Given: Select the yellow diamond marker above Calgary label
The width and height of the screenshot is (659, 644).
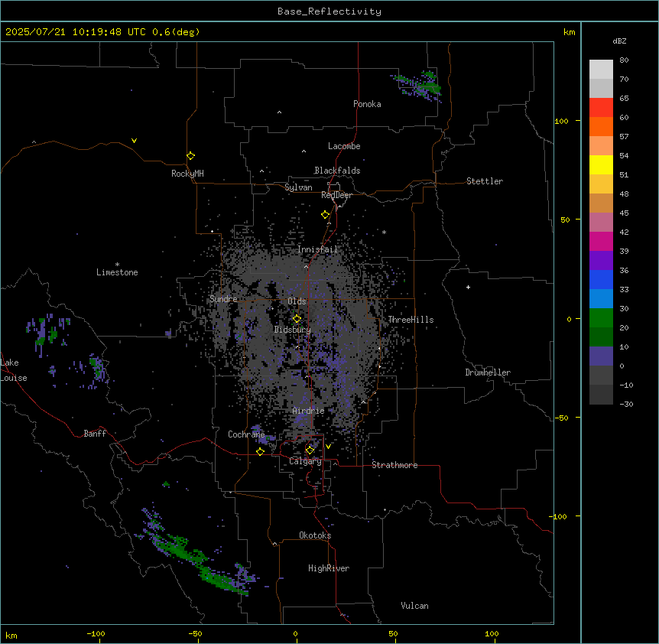Looking at the screenshot, I should (310, 450).
